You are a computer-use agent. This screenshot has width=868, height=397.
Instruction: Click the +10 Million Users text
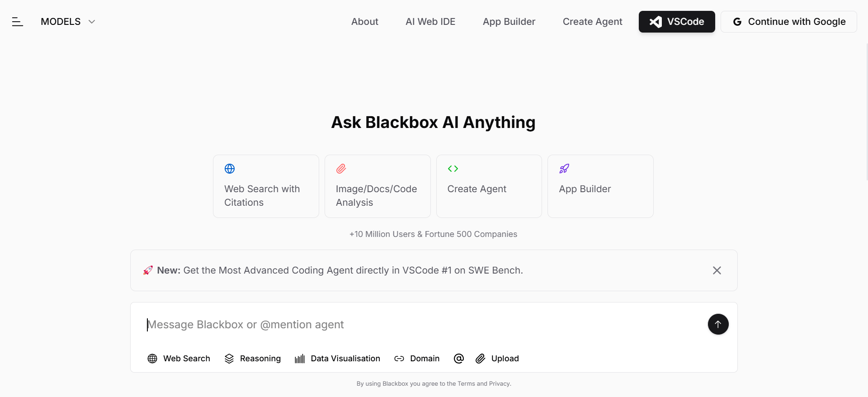point(433,234)
